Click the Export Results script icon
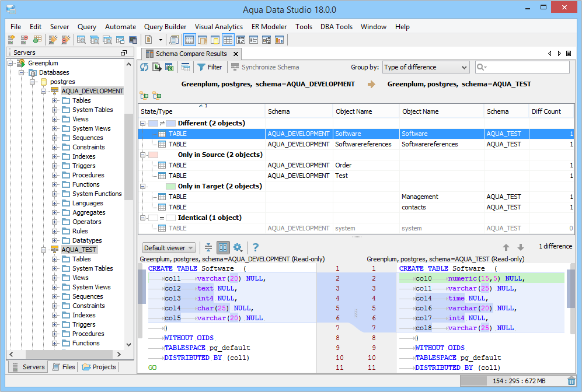Image resolution: width=582 pixels, height=392 pixels. coord(156,67)
